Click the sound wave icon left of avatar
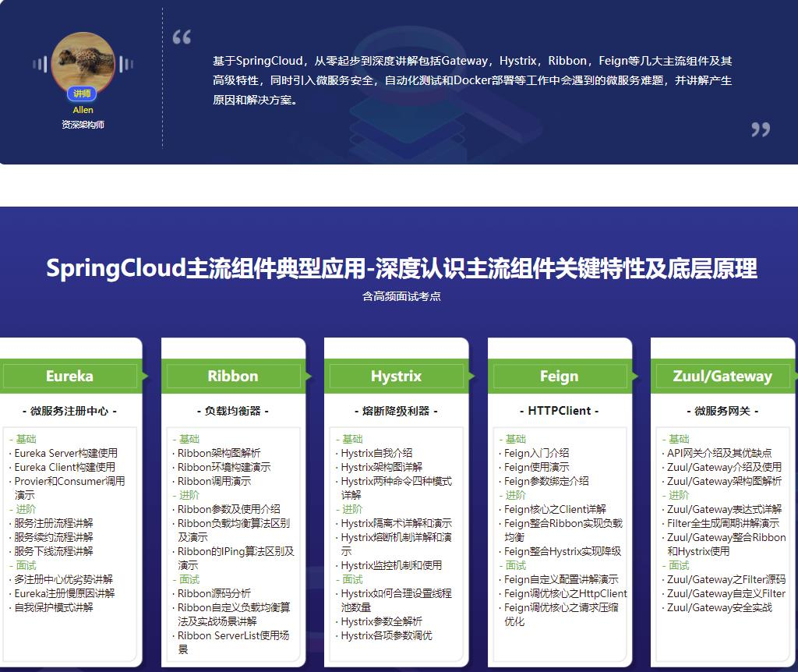This screenshot has height=672, width=798. pyautogui.click(x=40, y=65)
